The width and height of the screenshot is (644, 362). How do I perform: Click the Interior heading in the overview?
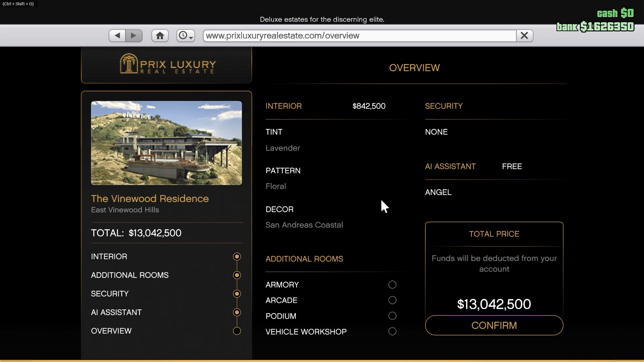pos(283,106)
